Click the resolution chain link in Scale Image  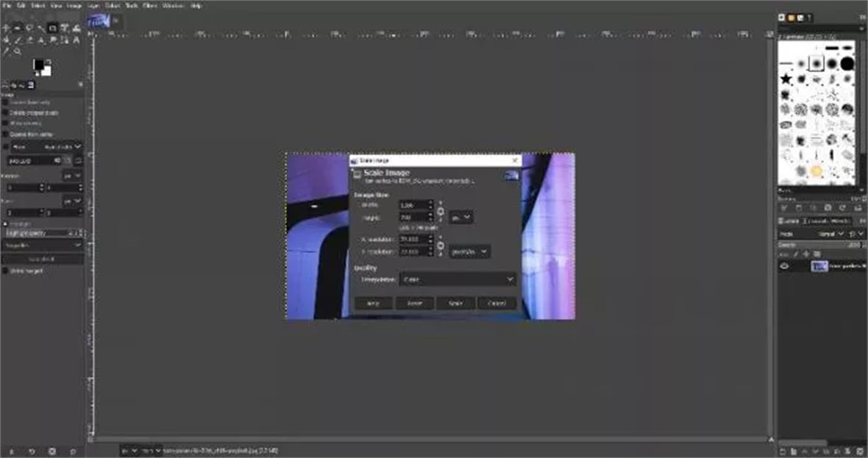coord(441,245)
